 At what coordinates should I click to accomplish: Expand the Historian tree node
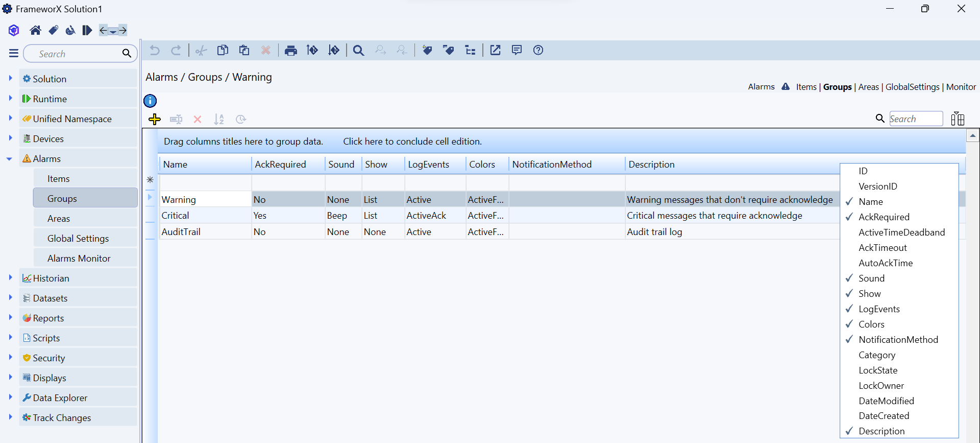(10, 278)
